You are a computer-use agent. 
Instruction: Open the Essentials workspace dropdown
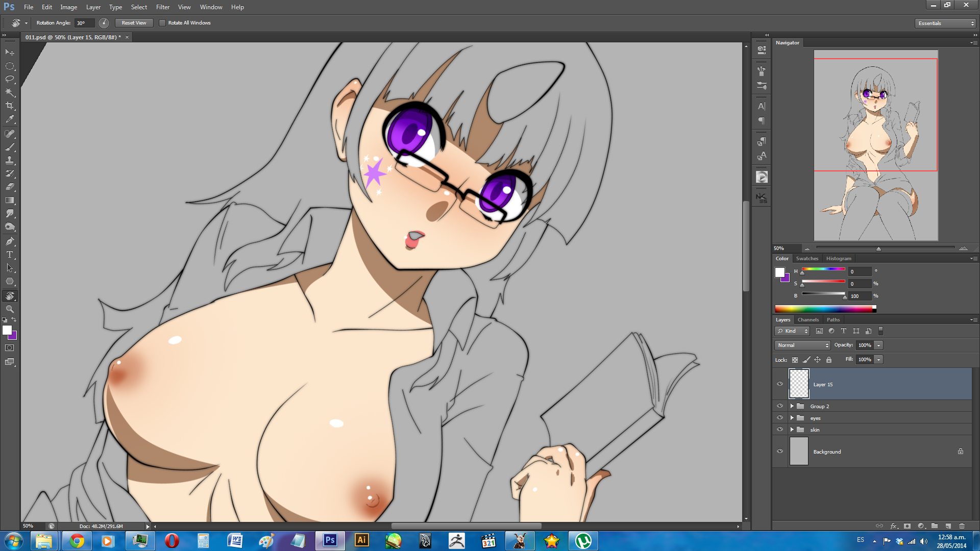(x=945, y=23)
